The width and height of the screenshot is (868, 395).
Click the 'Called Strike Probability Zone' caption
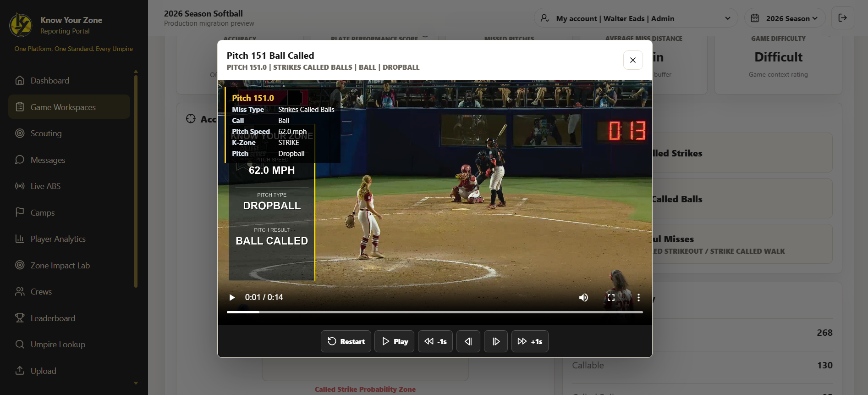click(365, 389)
